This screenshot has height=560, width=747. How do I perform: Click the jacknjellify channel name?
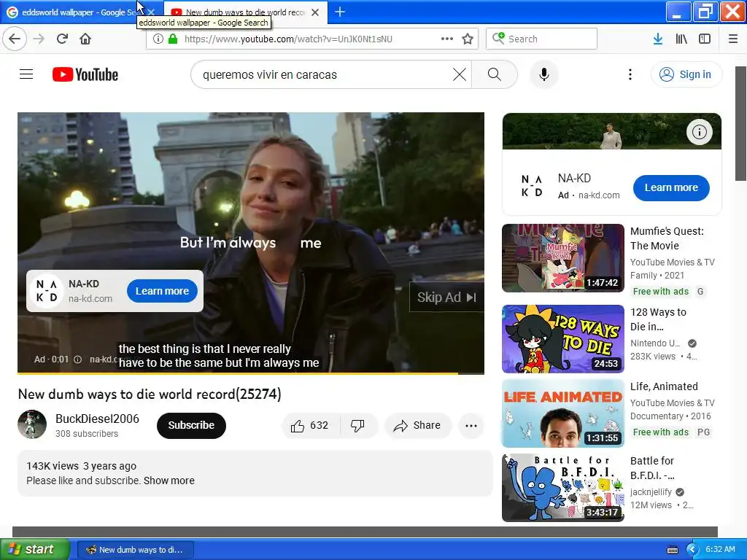[651, 492]
